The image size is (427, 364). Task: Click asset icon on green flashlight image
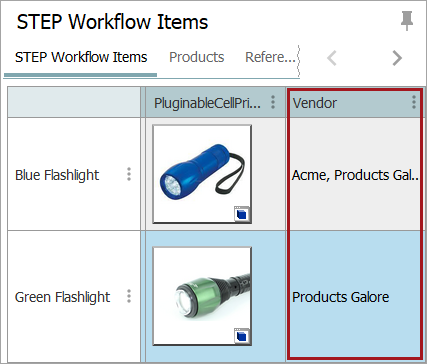(x=242, y=336)
